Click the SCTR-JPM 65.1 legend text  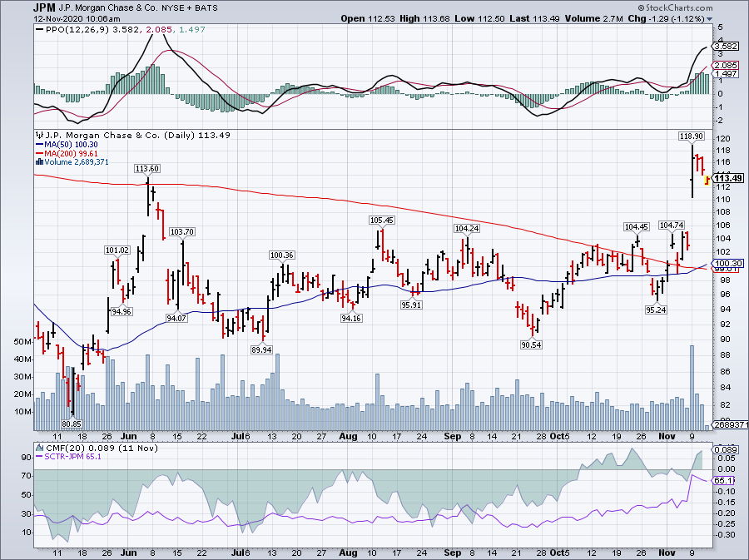click(x=72, y=456)
